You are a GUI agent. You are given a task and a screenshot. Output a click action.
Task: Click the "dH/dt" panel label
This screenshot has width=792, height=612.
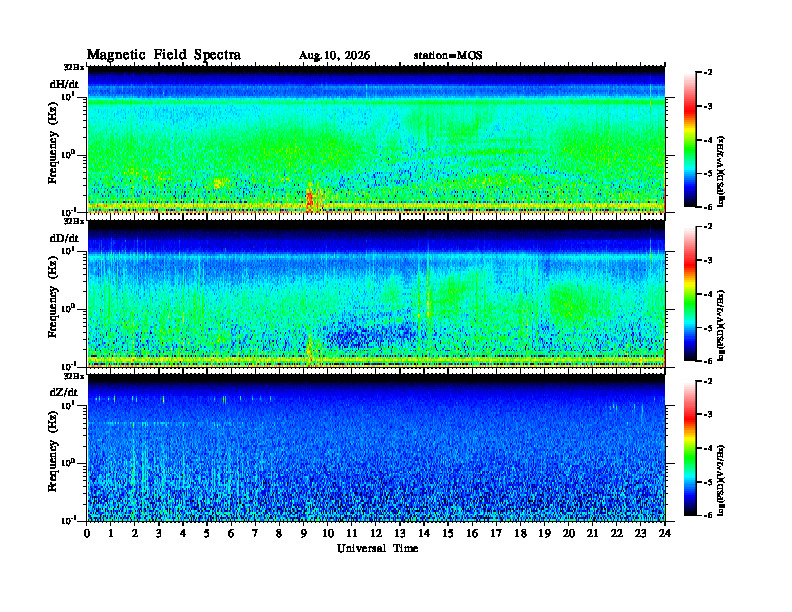[64, 85]
